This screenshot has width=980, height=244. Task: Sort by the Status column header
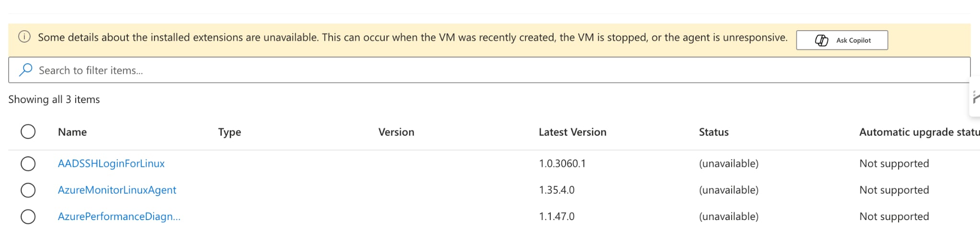point(713,132)
